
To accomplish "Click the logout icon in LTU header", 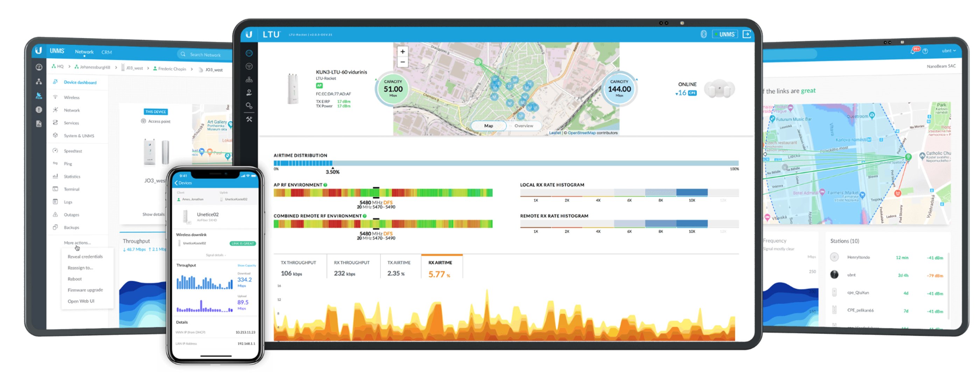I will point(747,34).
